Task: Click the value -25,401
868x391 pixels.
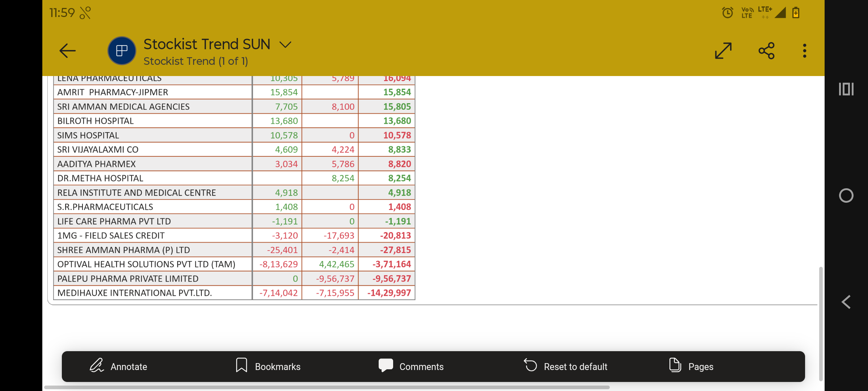Action: pos(282,250)
